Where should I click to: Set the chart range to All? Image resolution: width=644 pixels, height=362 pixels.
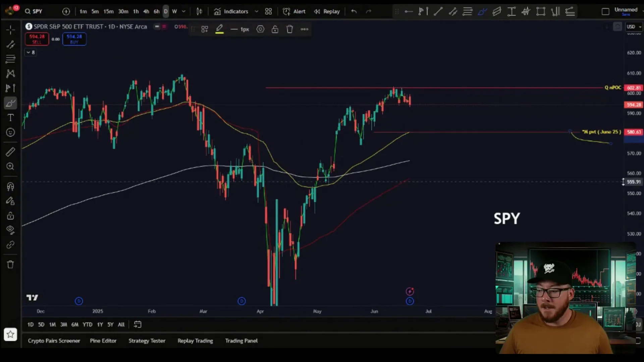coord(121,324)
